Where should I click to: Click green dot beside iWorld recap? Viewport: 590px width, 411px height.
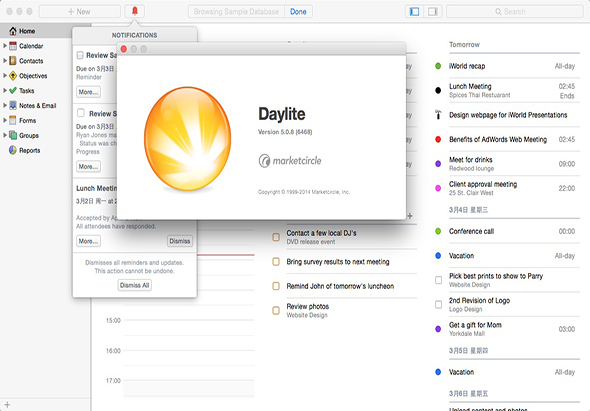click(x=438, y=66)
